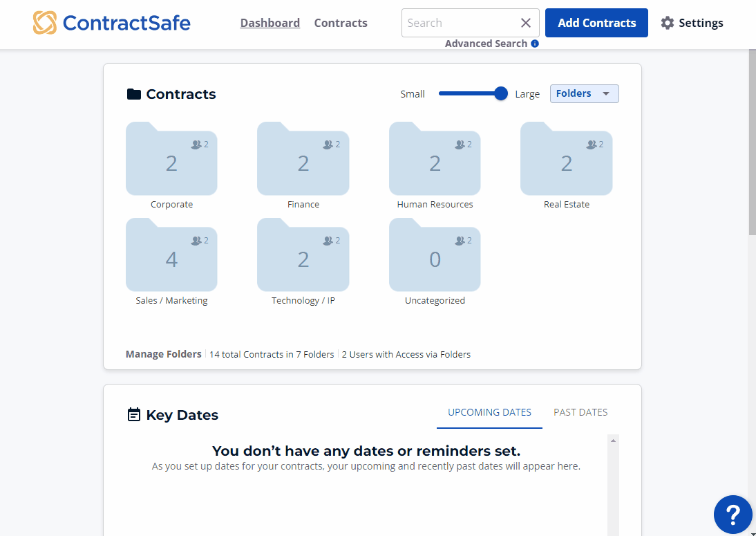Open Manage Folders
Image resolution: width=756 pixels, height=536 pixels.
click(163, 353)
